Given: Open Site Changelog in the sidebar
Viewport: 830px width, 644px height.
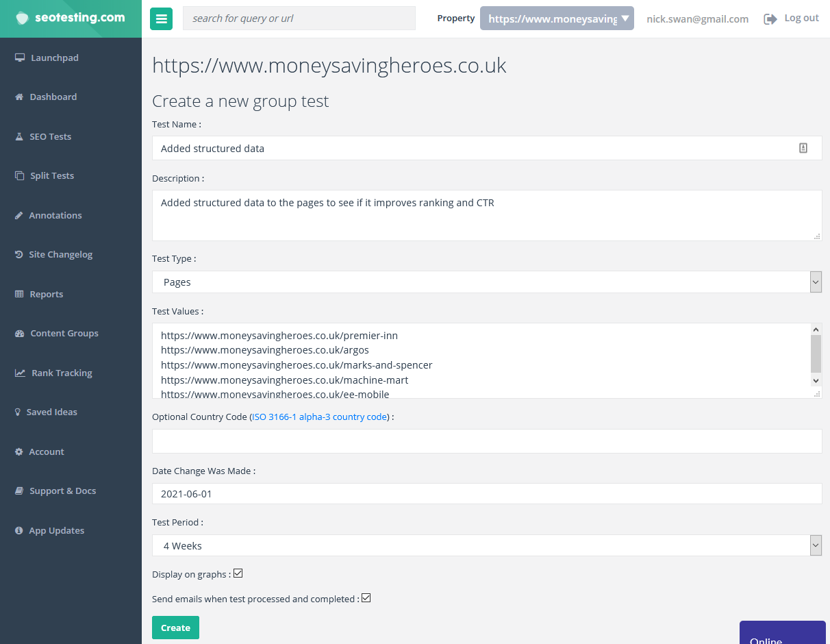Looking at the screenshot, I should [60, 254].
